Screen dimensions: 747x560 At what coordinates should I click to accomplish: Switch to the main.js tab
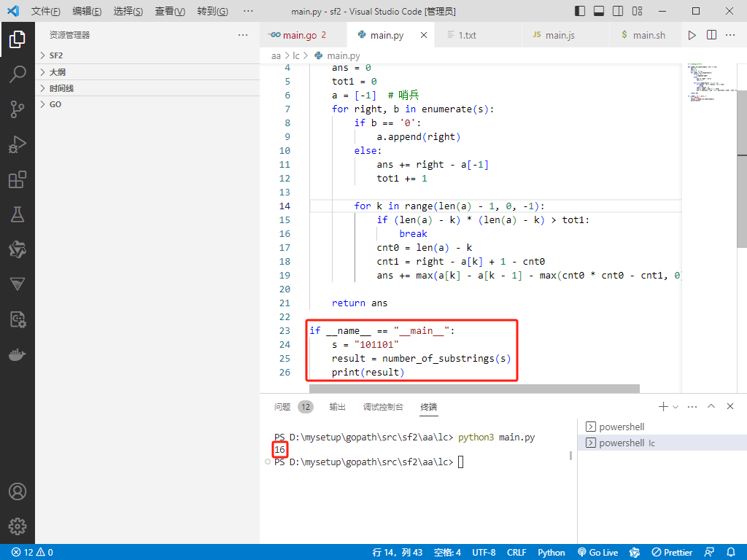point(565,35)
